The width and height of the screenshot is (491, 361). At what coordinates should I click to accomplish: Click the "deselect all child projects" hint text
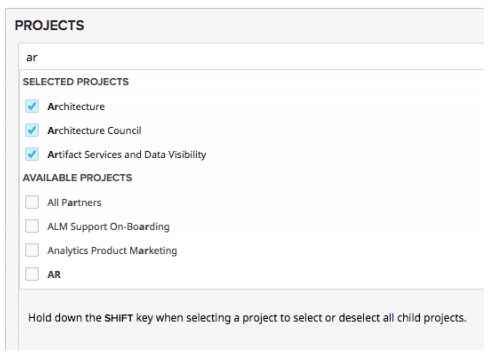[x=402, y=318]
